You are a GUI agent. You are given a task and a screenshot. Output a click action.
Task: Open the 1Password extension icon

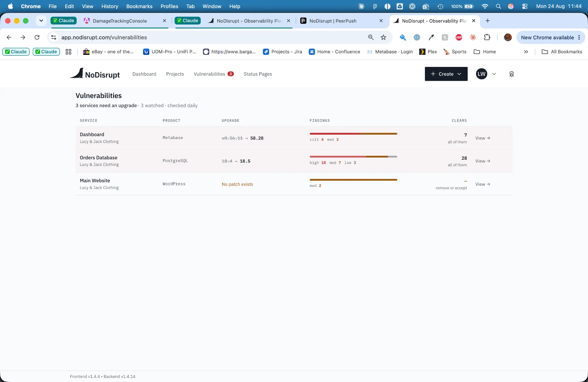coord(417,37)
